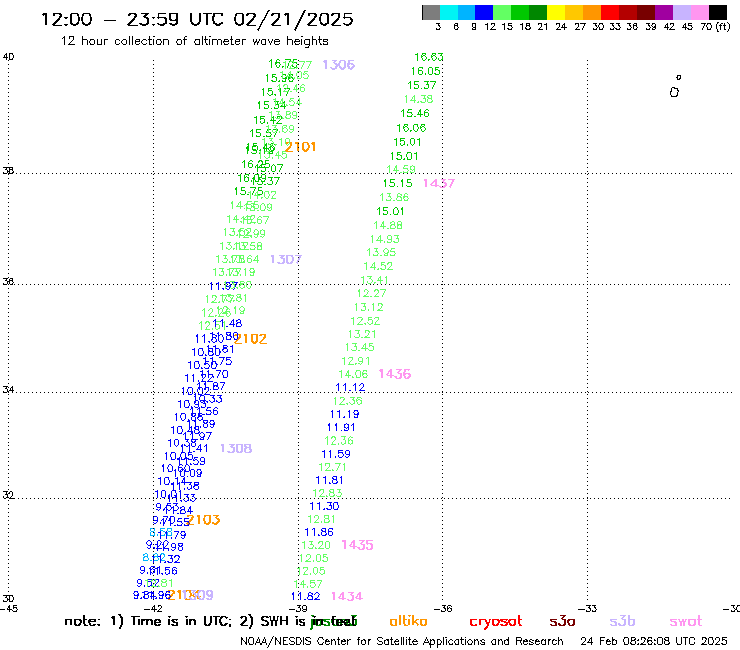Select the dark blue legend swatch

(x=484, y=12)
